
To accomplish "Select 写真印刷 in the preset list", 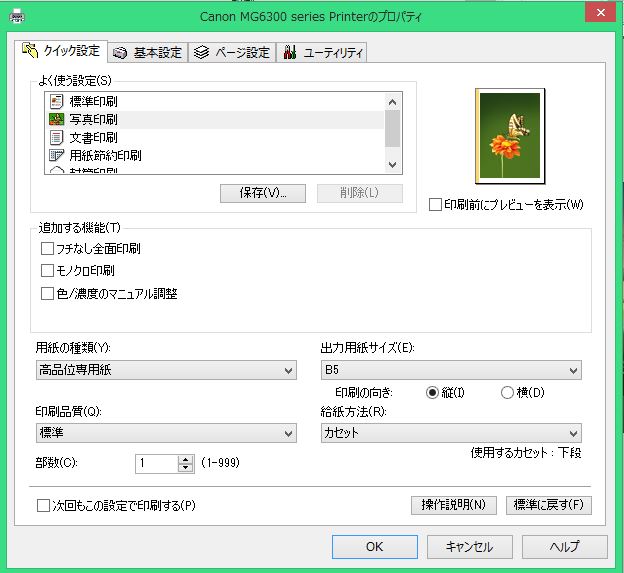I will [215, 120].
